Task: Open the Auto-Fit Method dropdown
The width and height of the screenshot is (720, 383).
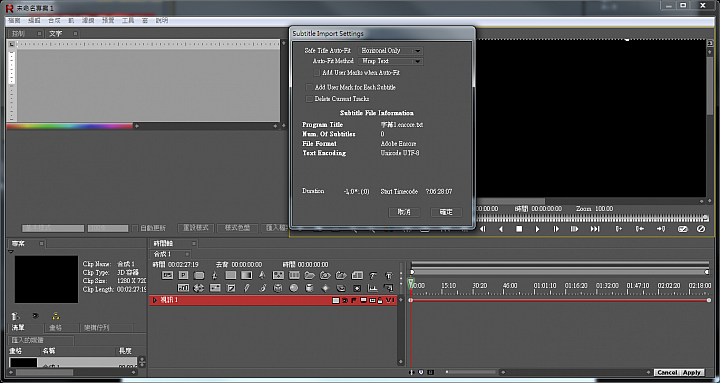Action: tap(390, 61)
